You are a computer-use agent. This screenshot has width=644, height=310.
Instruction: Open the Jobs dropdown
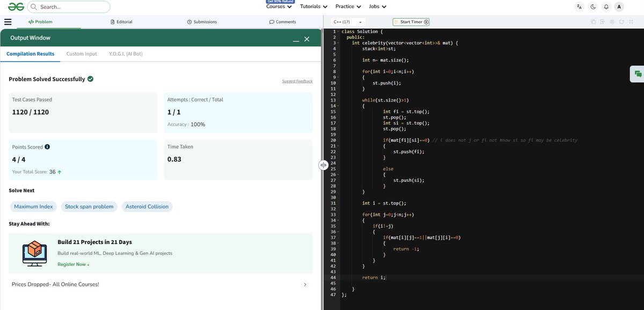tap(378, 6)
